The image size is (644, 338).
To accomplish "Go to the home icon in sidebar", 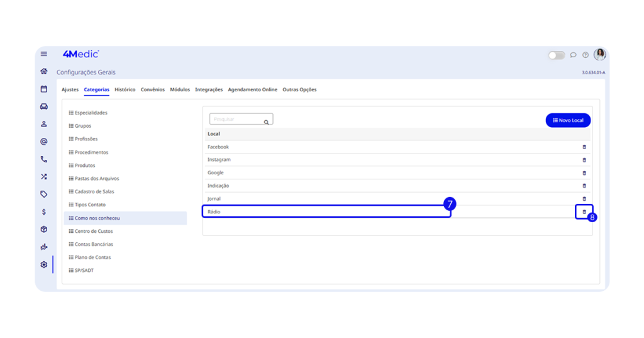I will [x=44, y=72].
